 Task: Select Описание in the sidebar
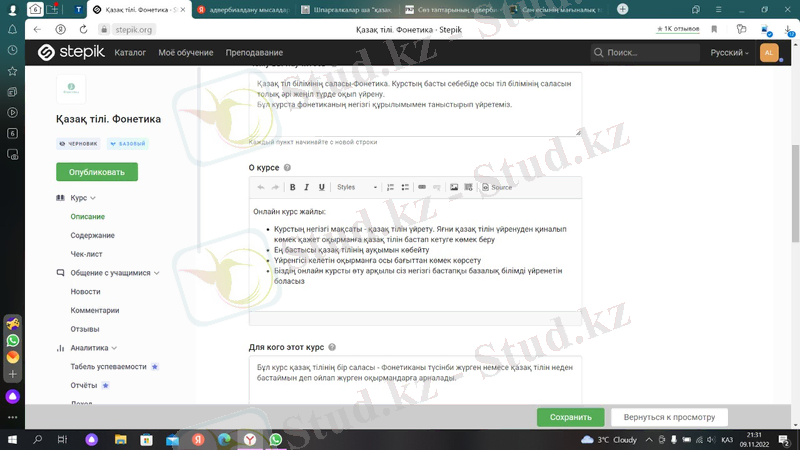88,216
